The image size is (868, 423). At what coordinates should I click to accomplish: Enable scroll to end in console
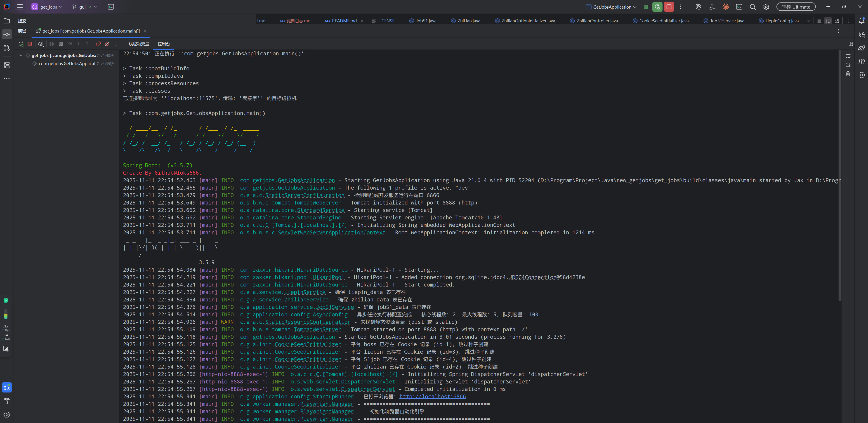coord(849,65)
